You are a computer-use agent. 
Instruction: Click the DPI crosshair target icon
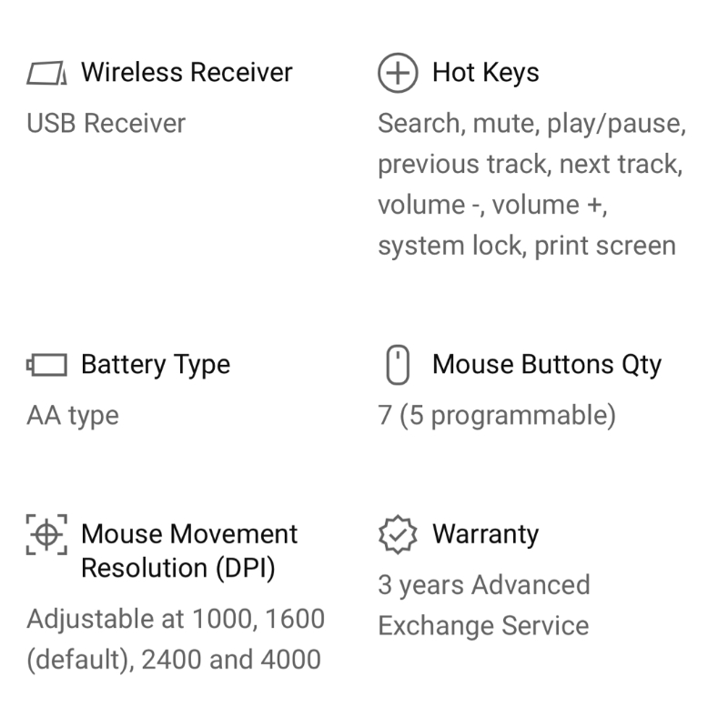point(47,534)
